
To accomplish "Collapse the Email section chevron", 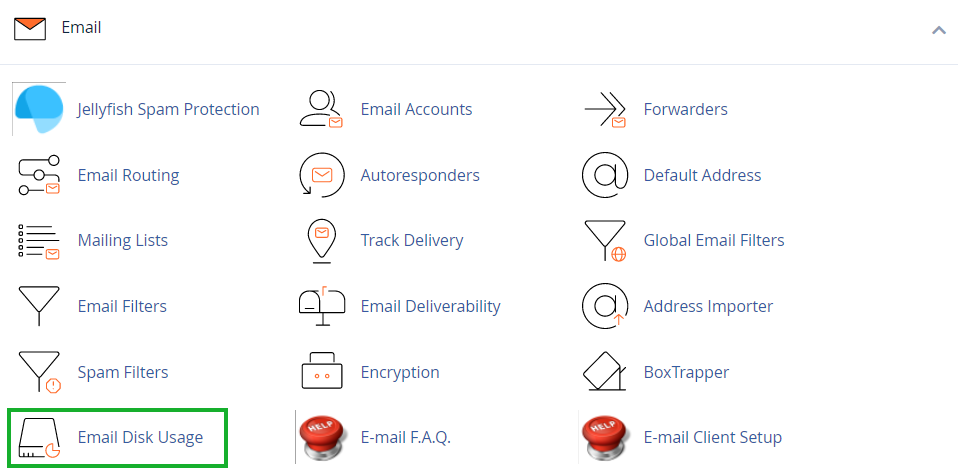I will pos(939,29).
